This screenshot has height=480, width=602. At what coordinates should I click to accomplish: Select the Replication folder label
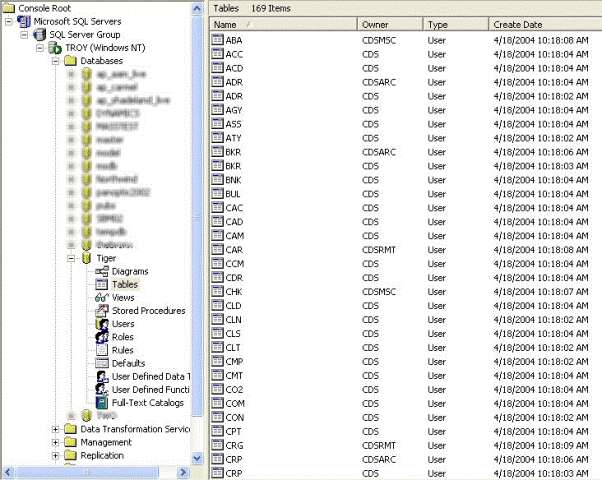[102, 455]
